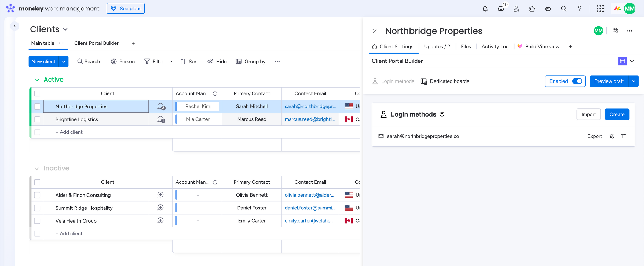The image size is (644, 266).
Task: Open the item panel more options menu
Action: tap(629, 31)
